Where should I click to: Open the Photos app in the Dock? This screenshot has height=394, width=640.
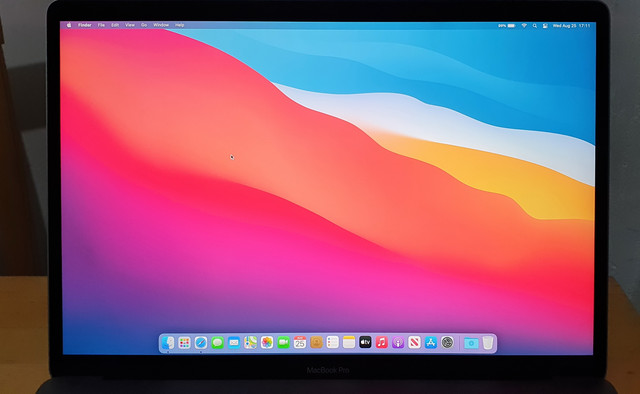267,343
